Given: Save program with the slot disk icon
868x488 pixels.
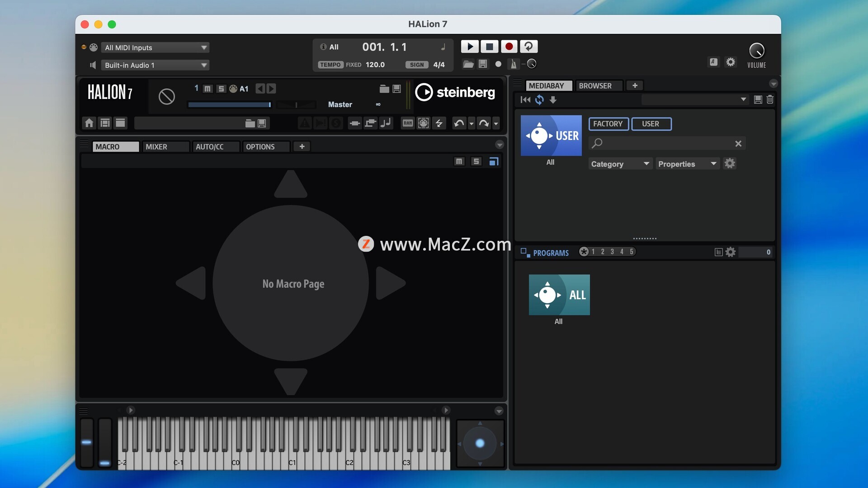Looking at the screenshot, I should 396,89.
